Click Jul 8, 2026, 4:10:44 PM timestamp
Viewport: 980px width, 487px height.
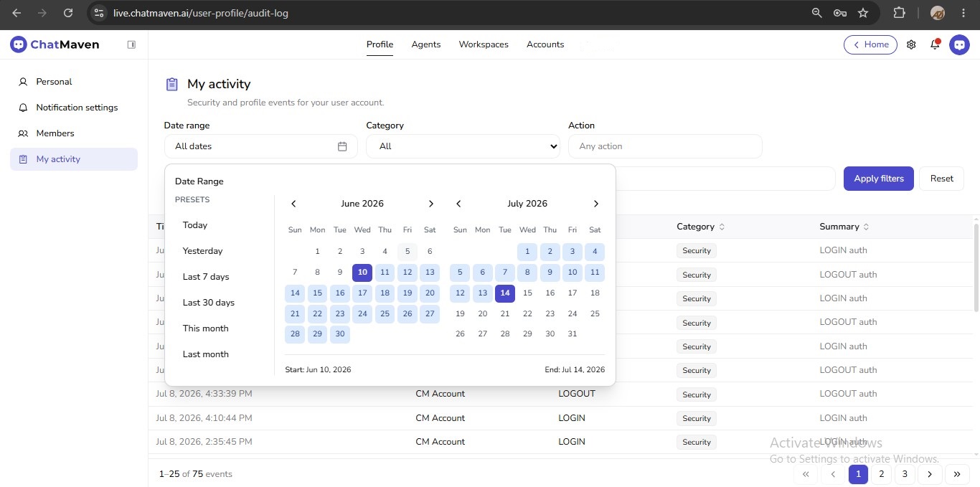coord(204,418)
